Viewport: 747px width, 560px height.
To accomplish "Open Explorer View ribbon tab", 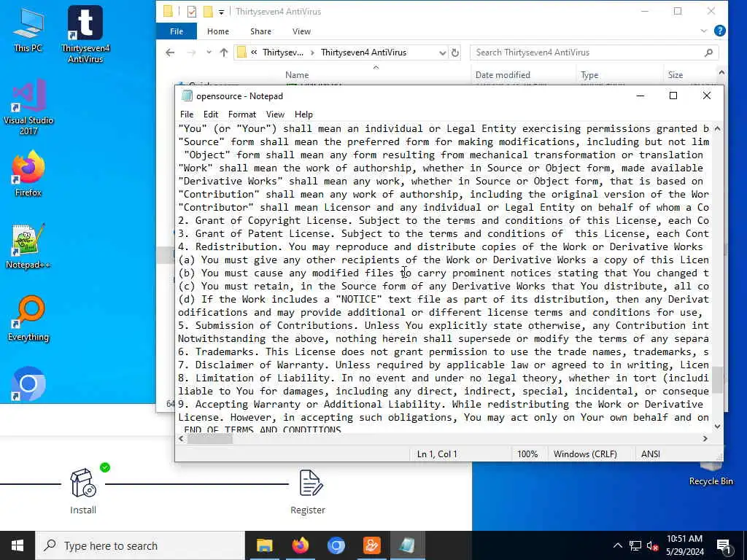I will (x=301, y=31).
